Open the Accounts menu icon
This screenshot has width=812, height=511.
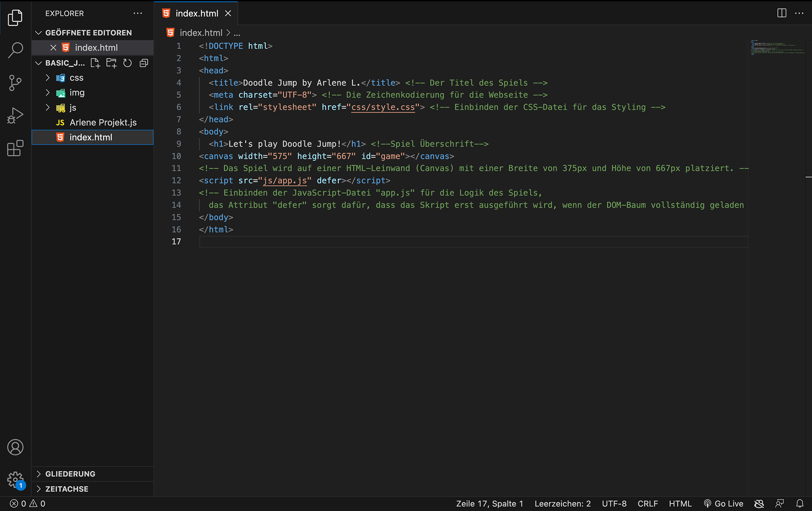click(x=15, y=447)
